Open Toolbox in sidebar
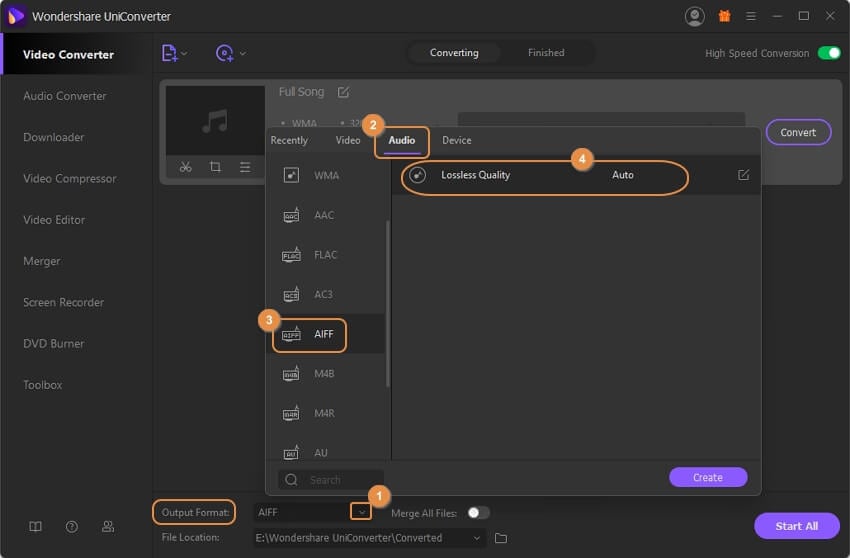Image resolution: width=850 pixels, height=558 pixels. click(43, 384)
